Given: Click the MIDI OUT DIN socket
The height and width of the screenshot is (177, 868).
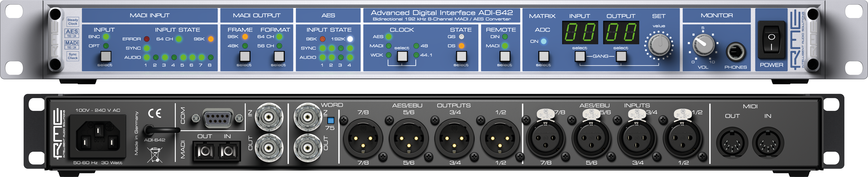Looking at the screenshot, I should [732, 143].
